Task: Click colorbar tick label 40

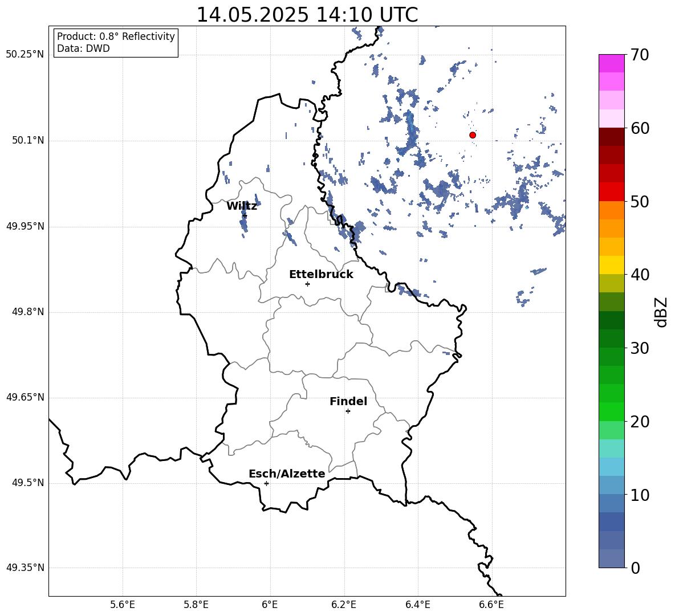Action: click(x=640, y=275)
